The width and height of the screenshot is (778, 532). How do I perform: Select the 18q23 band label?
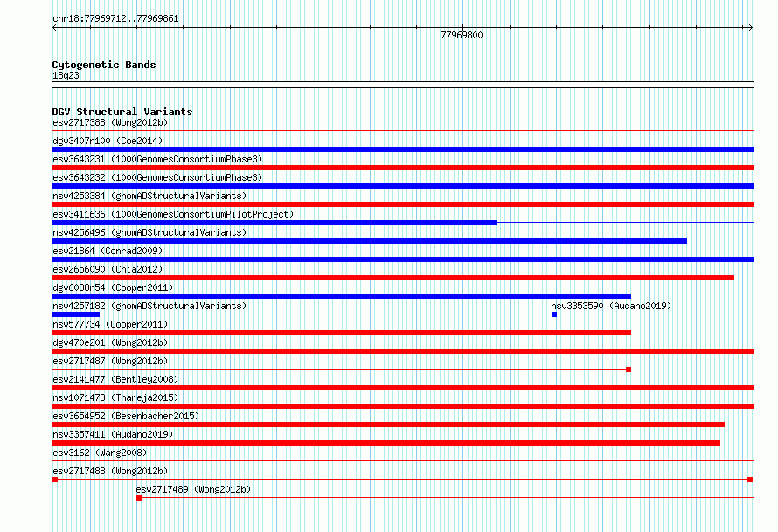pos(66,75)
